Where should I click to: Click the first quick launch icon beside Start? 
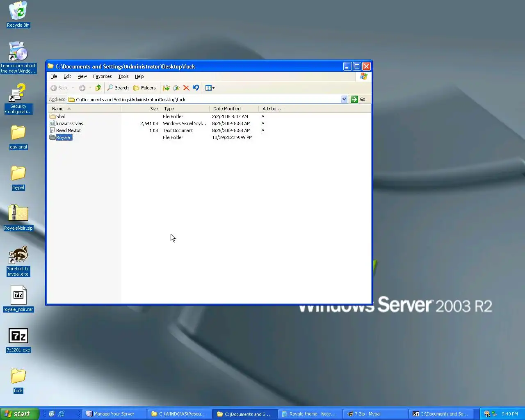[x=51, y=414]
